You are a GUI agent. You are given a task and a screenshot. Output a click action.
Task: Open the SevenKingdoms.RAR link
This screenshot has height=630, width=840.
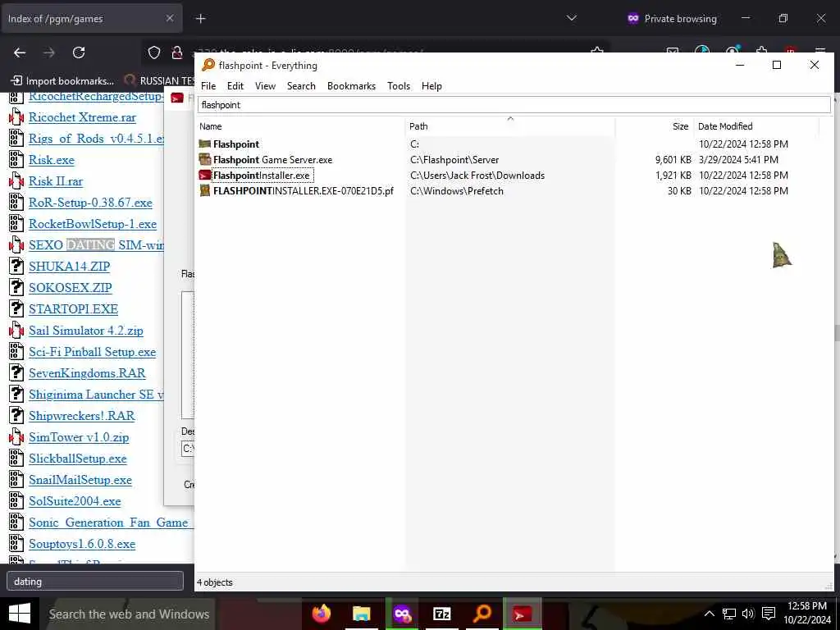click(87, 373)
